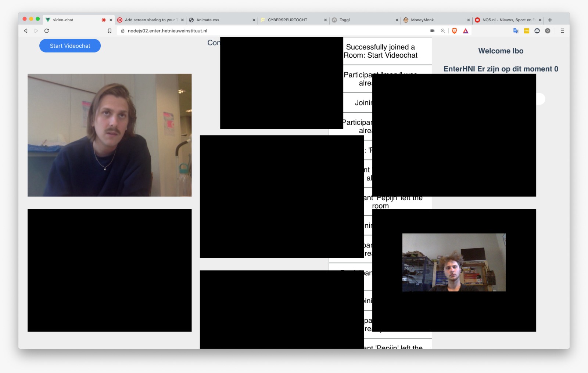Click the padlock site security icon
The width and height of the screenshot is (588, 373).
123,31
